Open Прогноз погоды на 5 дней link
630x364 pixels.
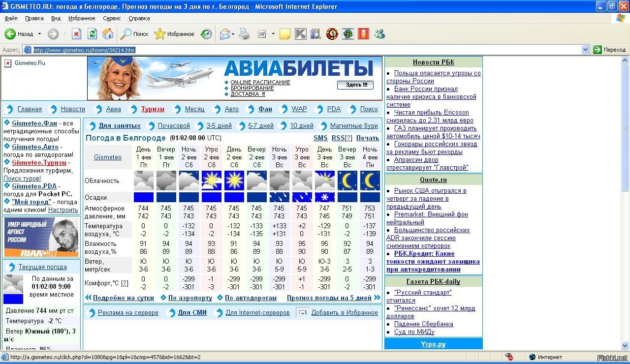(x=329, y=298)
